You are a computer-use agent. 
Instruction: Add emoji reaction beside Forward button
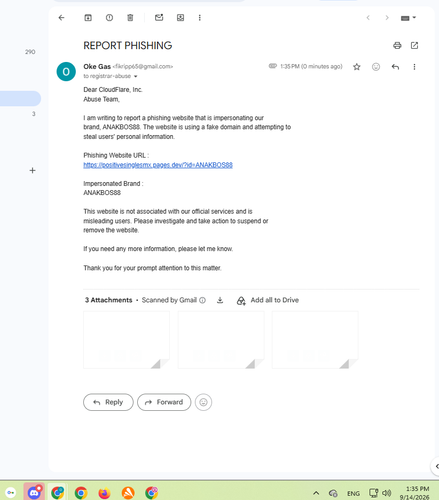coord(203,402)
